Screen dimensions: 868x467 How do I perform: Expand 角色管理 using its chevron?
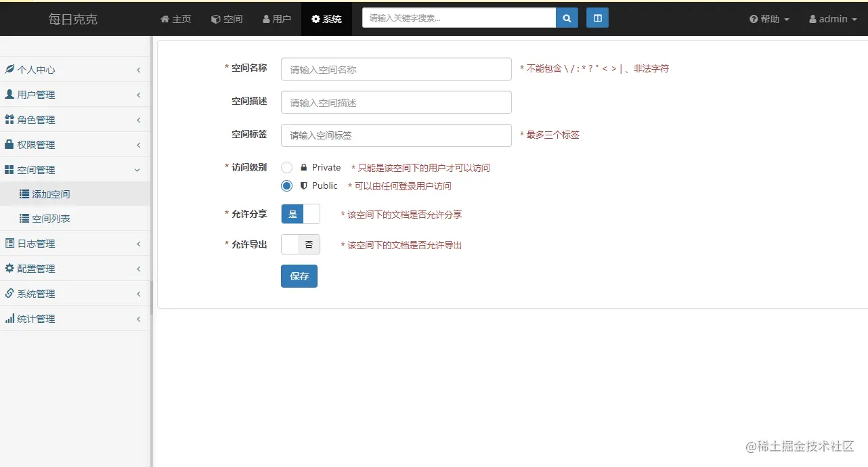click(138, 120)
